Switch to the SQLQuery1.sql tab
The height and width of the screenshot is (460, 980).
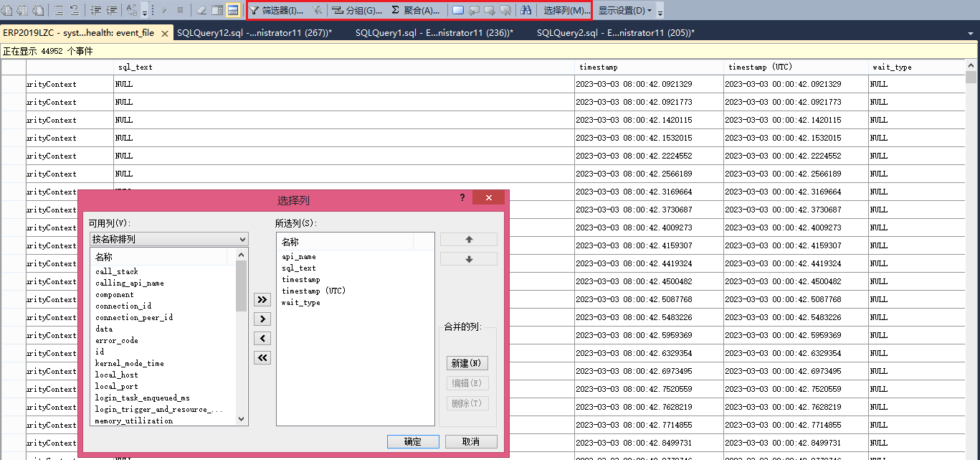tap(434, 33)
